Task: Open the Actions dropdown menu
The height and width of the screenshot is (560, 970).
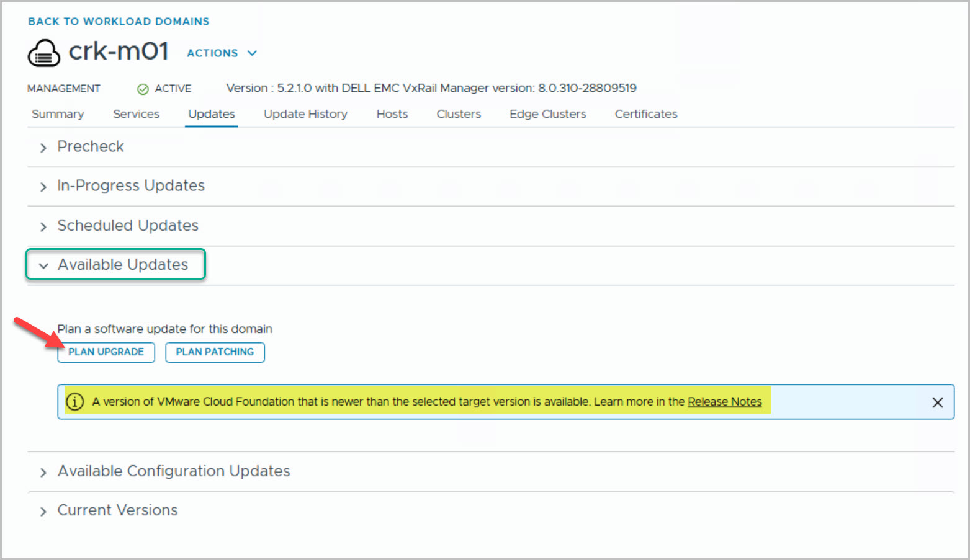Action: (222, 53)
